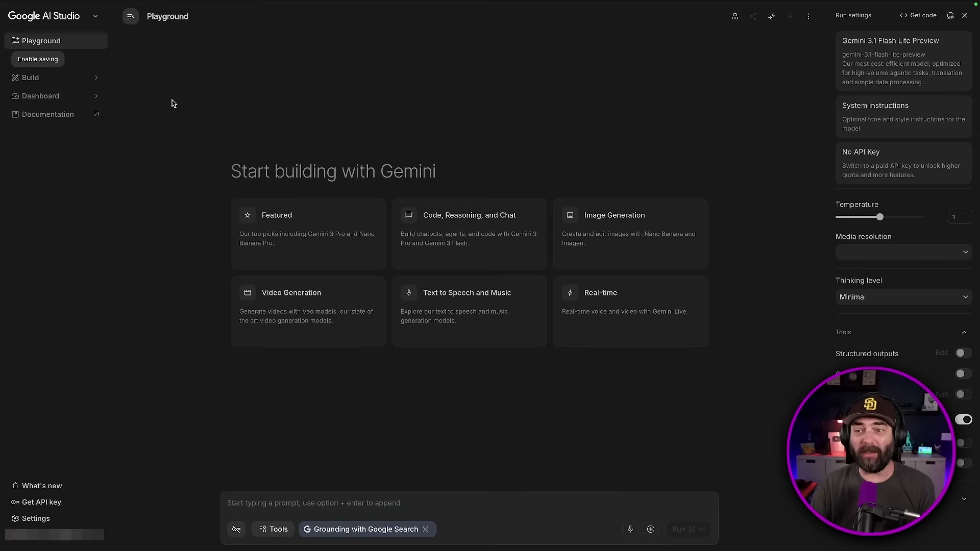Viewport: 980px width, 551px height.
Task: Open the Tools picker in the prompt bar
Action: point(273,529)
